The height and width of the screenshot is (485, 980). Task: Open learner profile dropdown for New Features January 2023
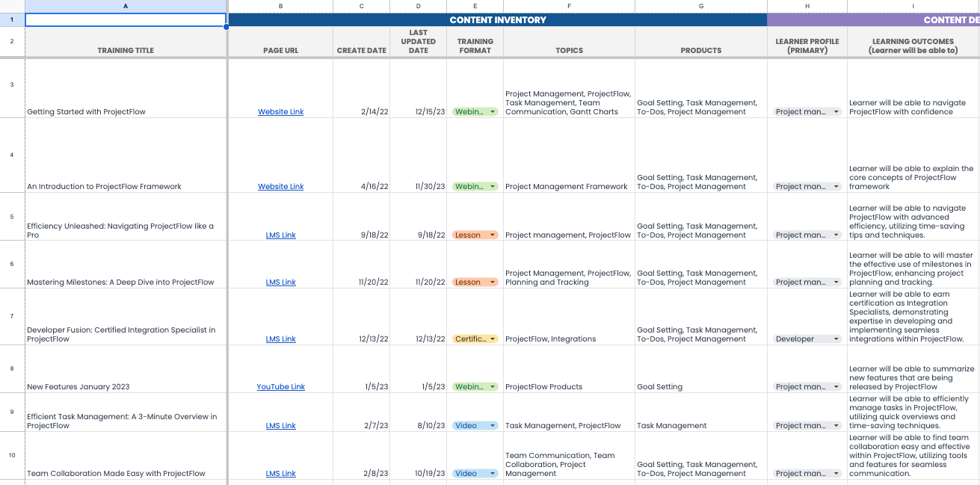tap(807, 387)
